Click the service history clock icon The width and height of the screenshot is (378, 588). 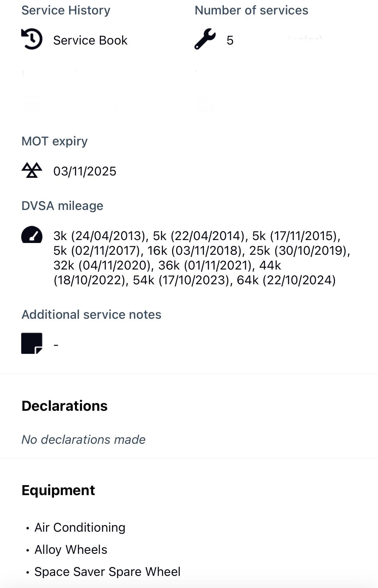pos(32,39)
